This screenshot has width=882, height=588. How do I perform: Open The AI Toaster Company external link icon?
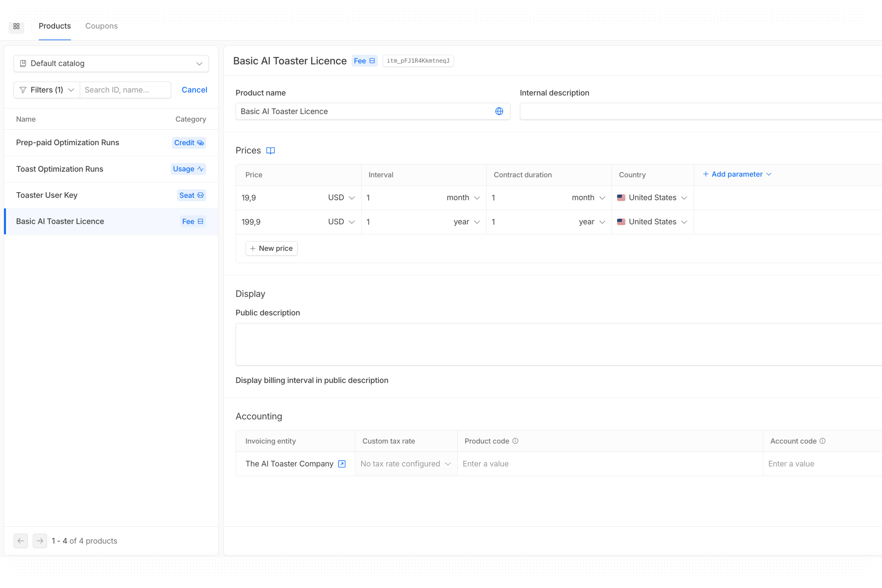(342, 464)
